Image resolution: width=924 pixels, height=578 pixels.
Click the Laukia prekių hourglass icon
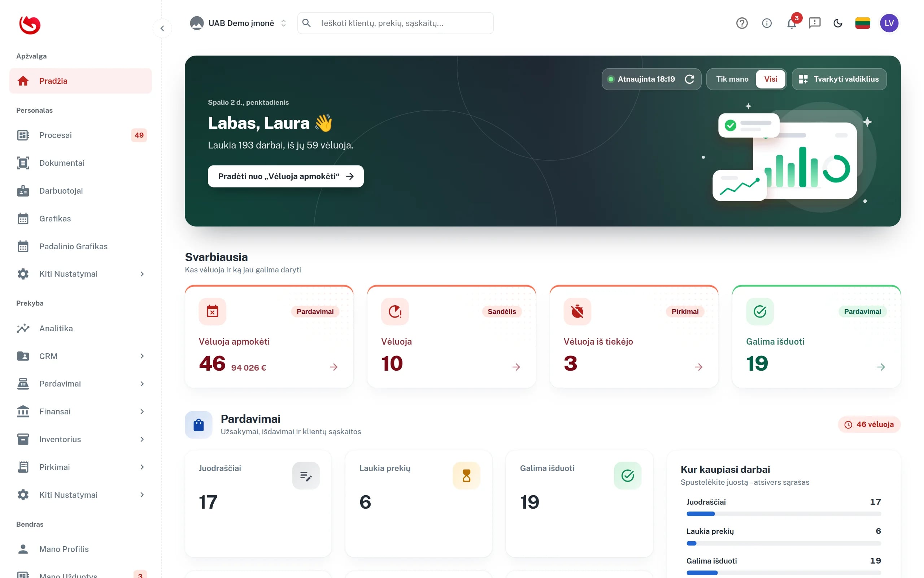click(466, 475)
